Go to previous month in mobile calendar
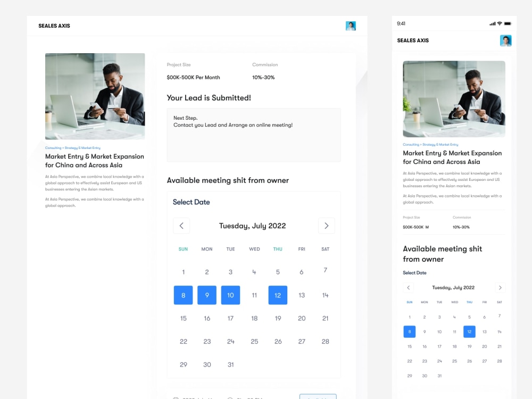 409,287
